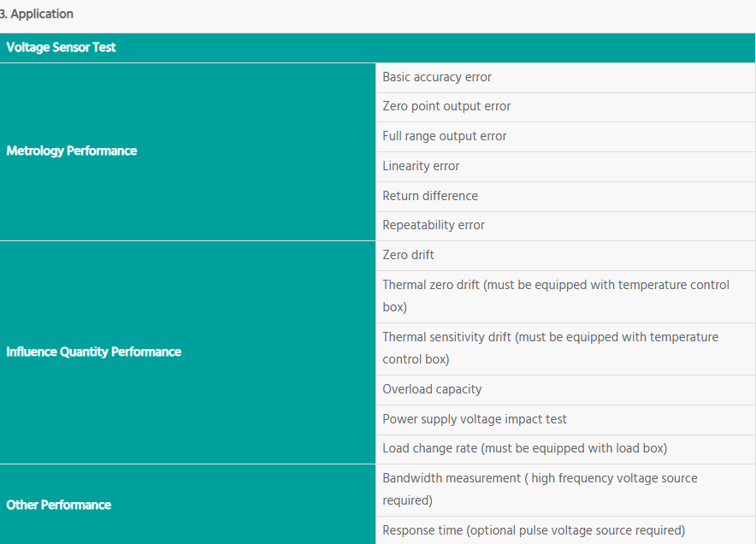The image size is (756, 544).
Task: Select the 'Zero drift' row
Action: point(408,255)
